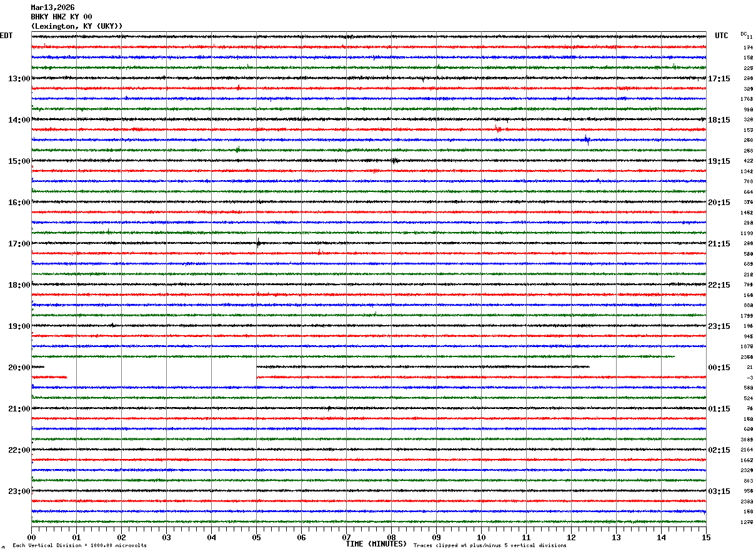This screenshot has height=554, width=756.
Task: Click the 01:15 UTC time label
Action: (x=719, y=409)
